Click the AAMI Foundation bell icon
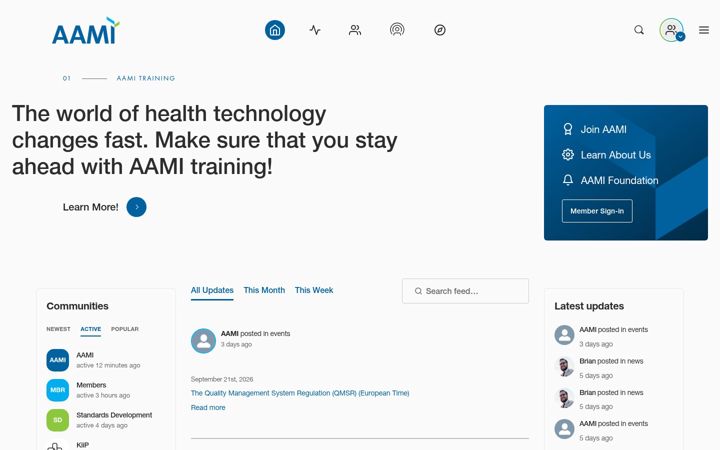The height and width of the screenshot is (450, 720). point(568,180)
